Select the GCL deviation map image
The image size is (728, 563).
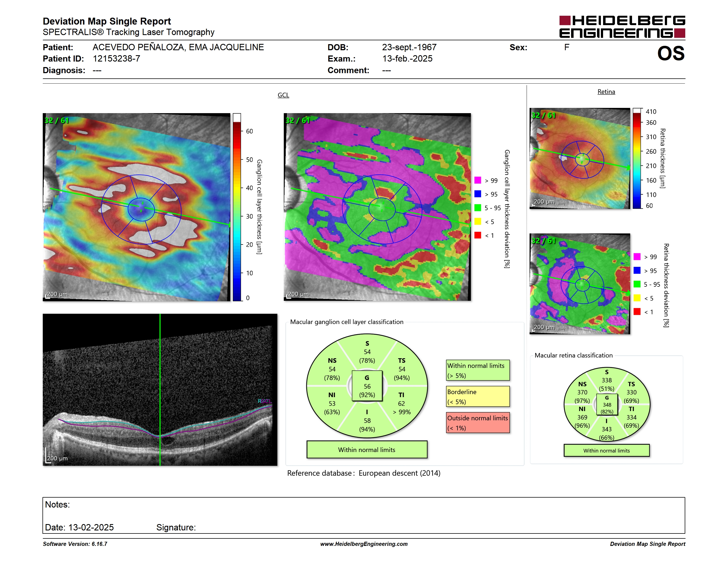(x=377, y=207)
